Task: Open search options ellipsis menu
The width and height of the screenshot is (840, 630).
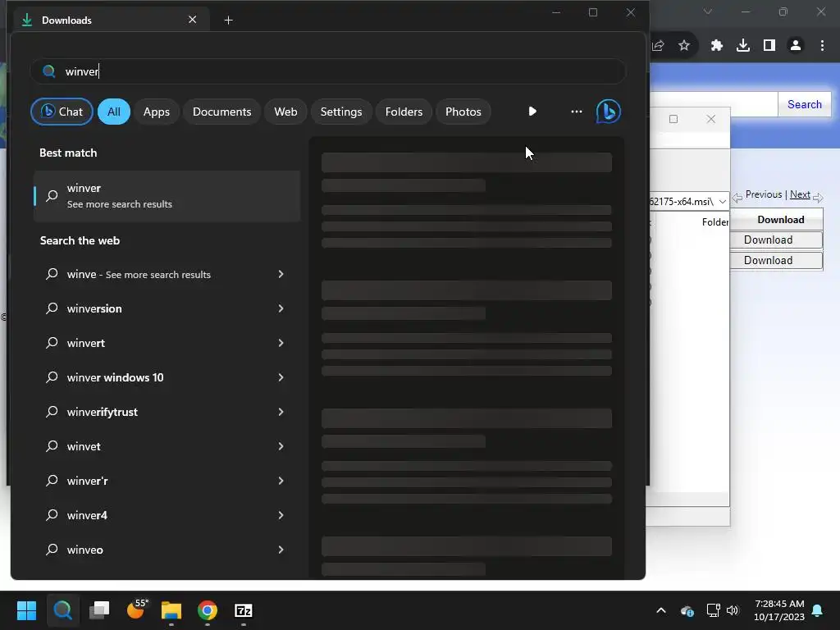Action: (577, 112)
